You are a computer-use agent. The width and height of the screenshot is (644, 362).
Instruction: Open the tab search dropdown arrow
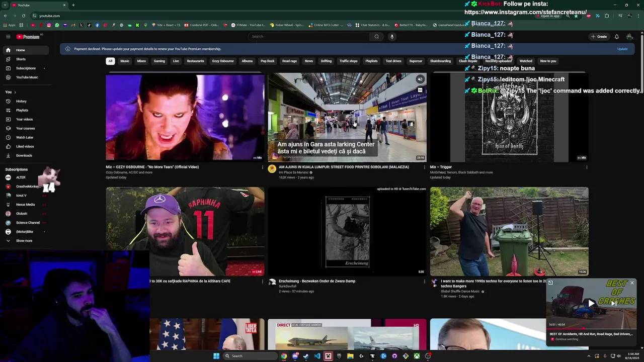pyautogui.click(x=5, y=5)
